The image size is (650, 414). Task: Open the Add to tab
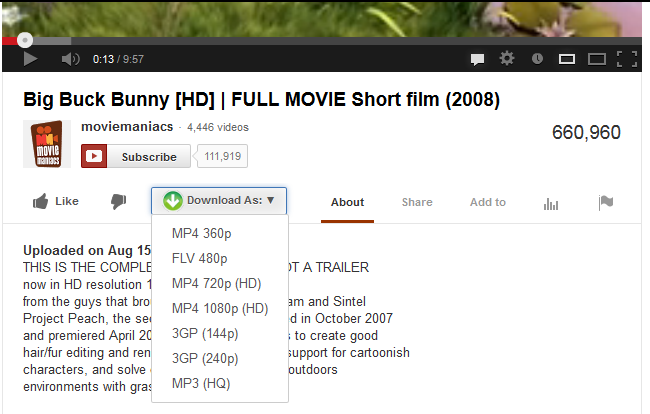tap(488, 202)
